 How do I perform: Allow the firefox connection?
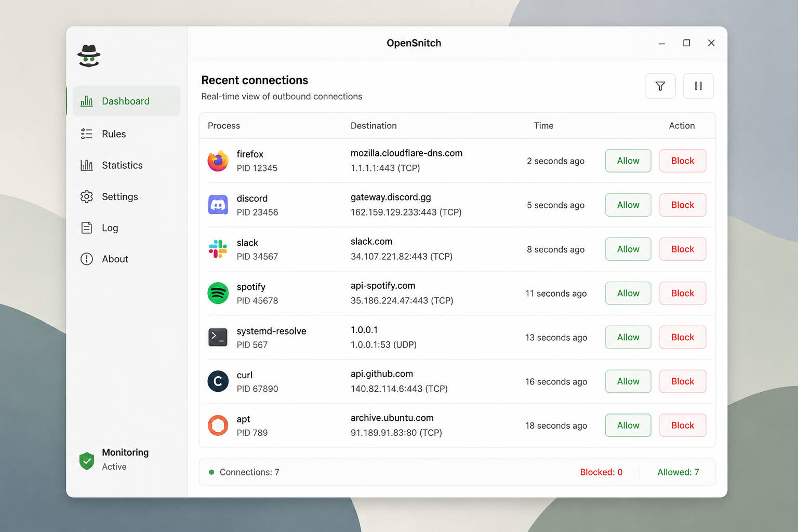pos(628,161)
